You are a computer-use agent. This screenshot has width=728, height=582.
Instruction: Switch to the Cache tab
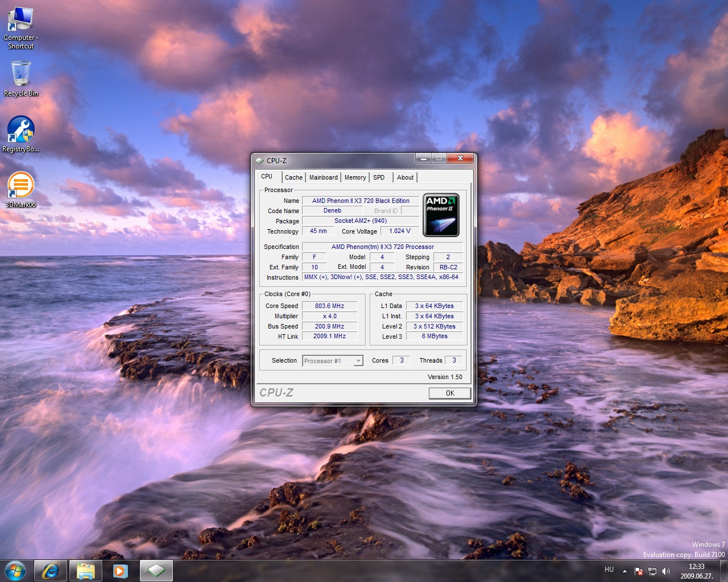click(293, 177)
